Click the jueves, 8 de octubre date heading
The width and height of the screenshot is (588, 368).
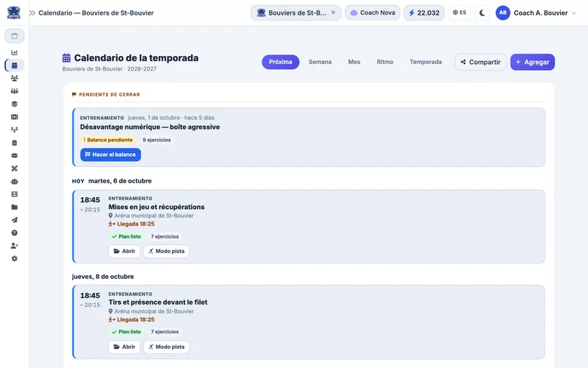(103, 277)
